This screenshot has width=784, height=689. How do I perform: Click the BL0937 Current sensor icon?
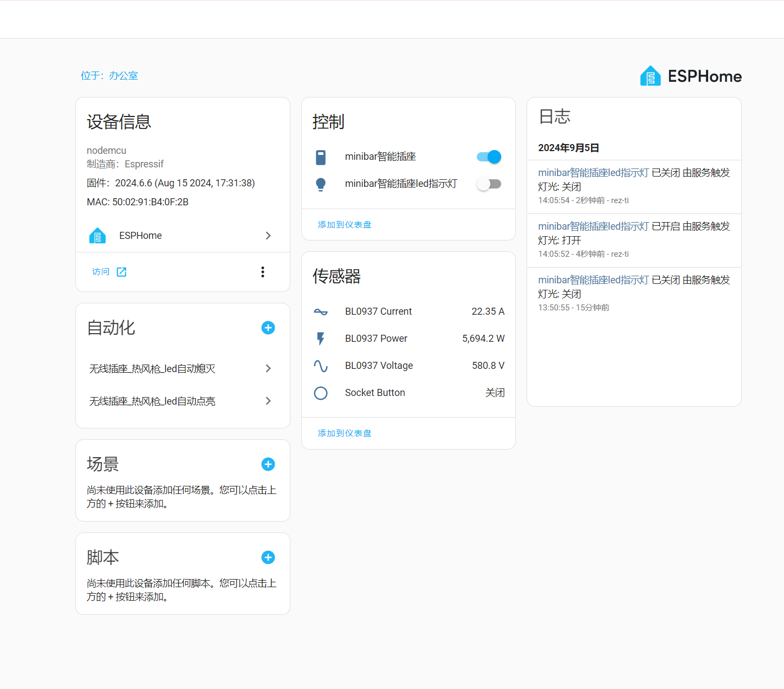click(x=321, y=311)
